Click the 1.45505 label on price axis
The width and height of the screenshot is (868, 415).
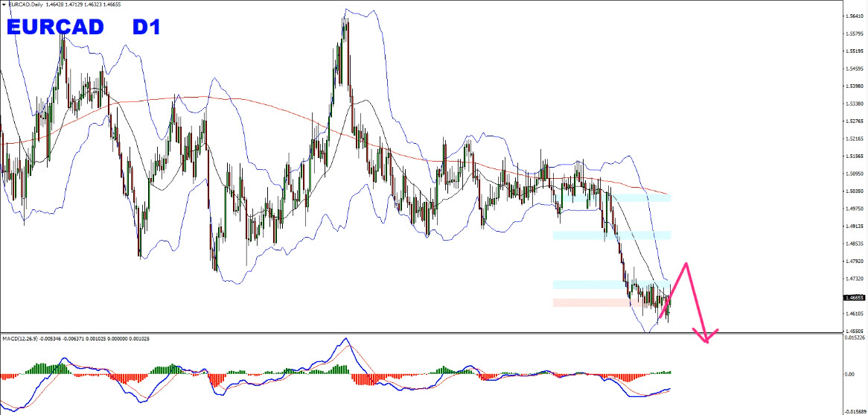pyautogui.click(x=854, y=330)
